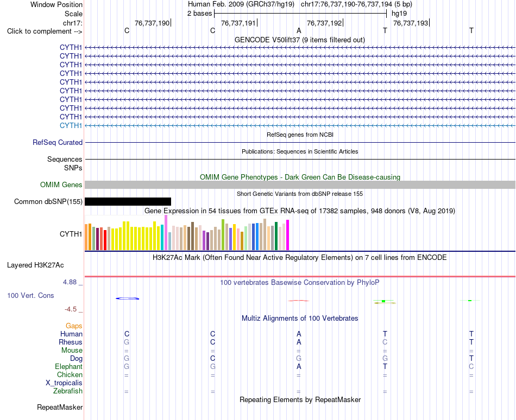Click 'Publications: Sequences in Scientific Articles' title
The height and width of the screenshot is (420, 516).
[x=300, y=151]
